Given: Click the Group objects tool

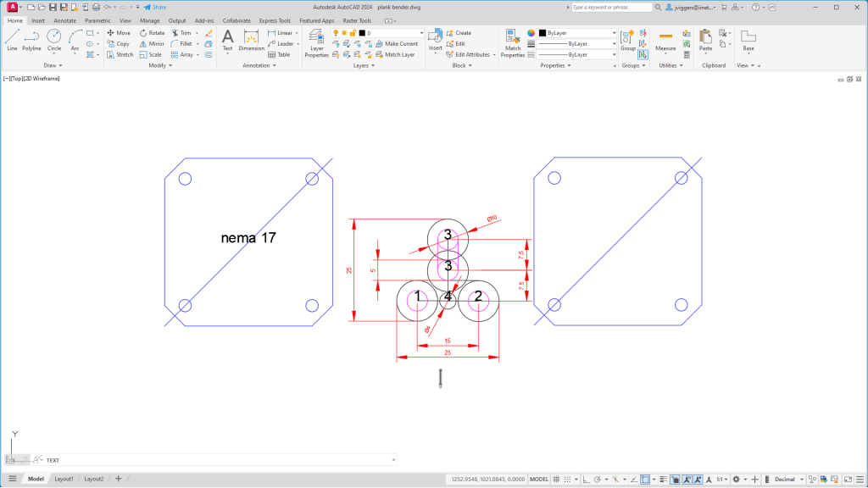Looking at the screenshot, I should coord(628,40).
